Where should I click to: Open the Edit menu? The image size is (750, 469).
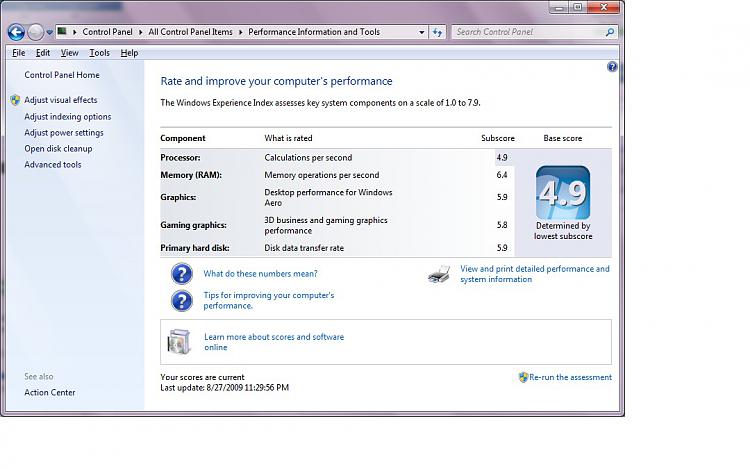(43, 53)
